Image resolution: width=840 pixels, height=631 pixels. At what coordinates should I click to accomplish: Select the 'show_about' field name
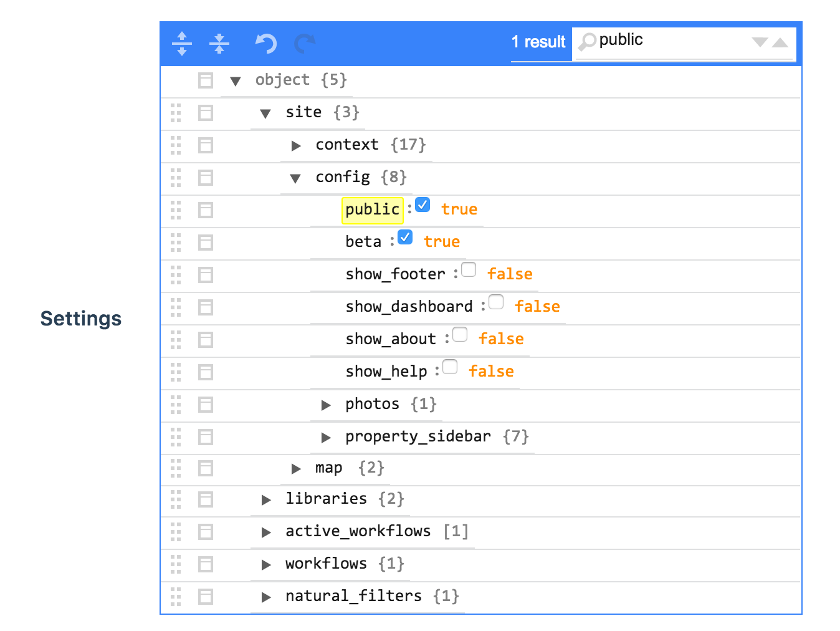tap(391, 339)
